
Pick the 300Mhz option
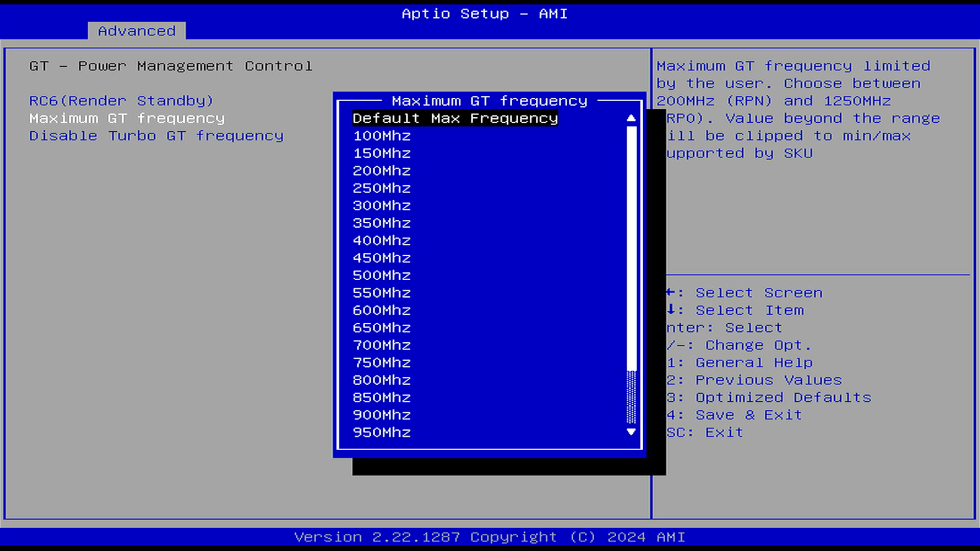coord(382,206)
